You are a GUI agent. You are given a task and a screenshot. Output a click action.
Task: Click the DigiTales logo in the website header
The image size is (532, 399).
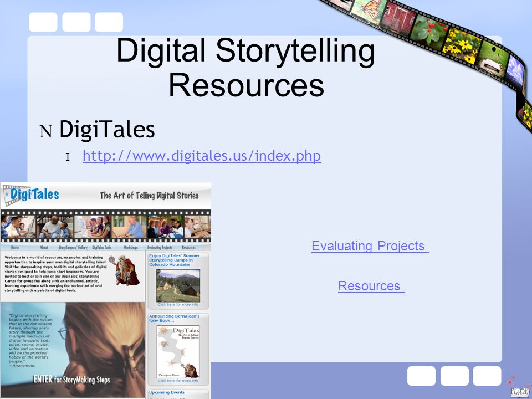tap(31, 195)
